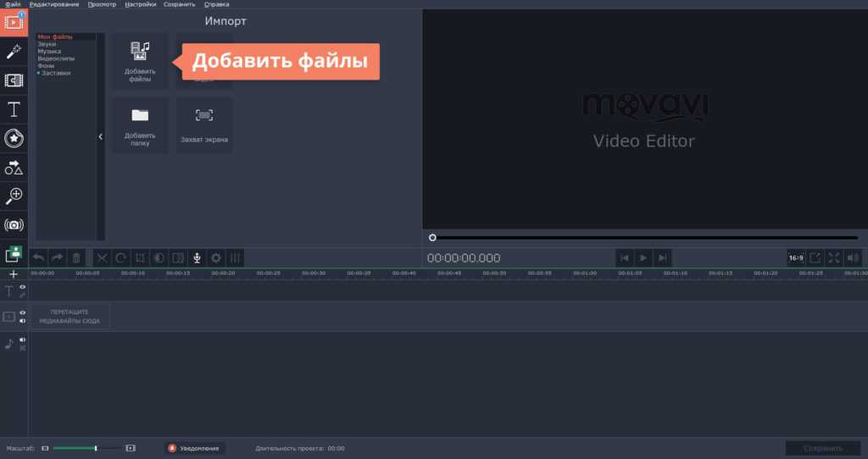Click the Stabilization camera icon
Image resolution: width=868 pixels, height=459 pixels.
click(14, 224)
